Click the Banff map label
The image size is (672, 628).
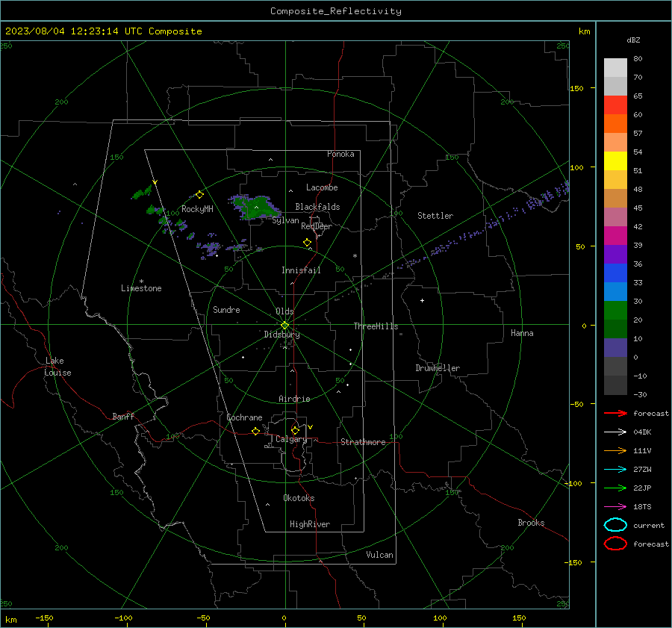(123, 416)
